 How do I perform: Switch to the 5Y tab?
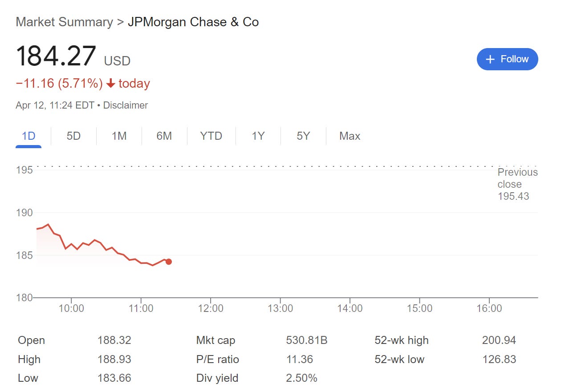303,136
